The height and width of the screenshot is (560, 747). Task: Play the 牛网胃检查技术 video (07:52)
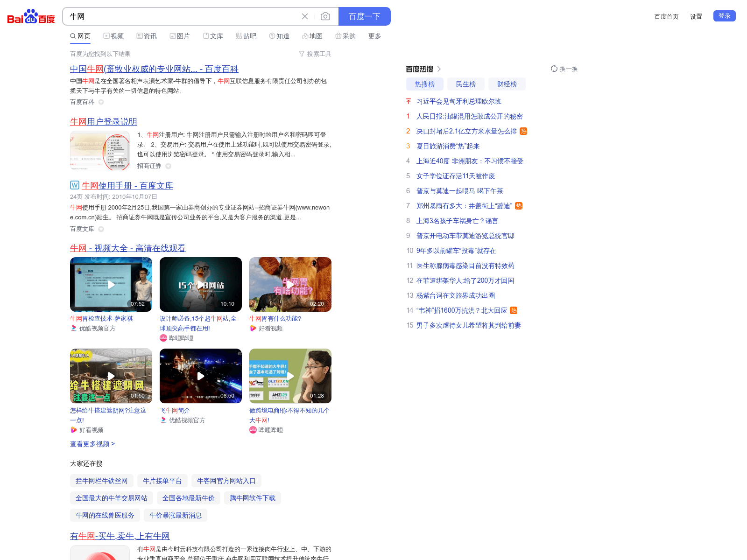click(x=111, y=284)
